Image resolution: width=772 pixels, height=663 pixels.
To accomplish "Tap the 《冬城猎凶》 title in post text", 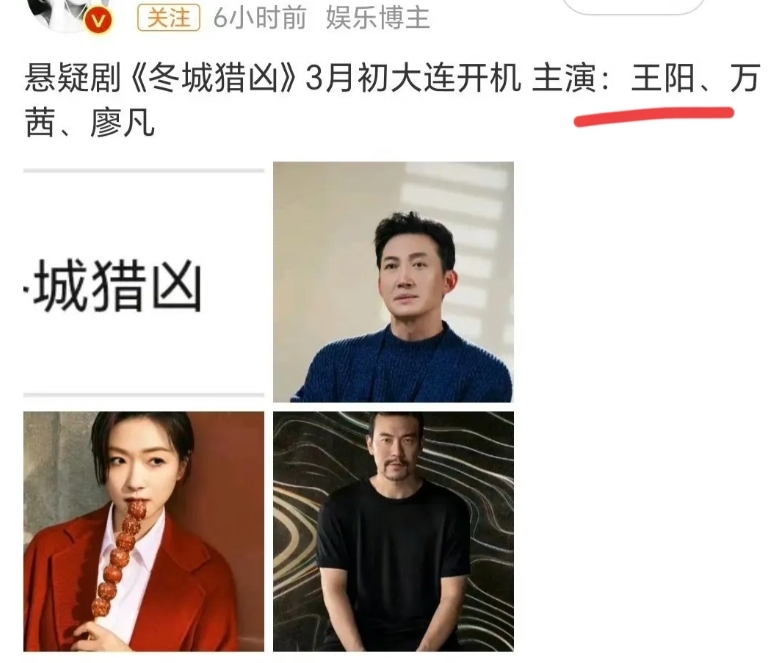I will [213, 79].
